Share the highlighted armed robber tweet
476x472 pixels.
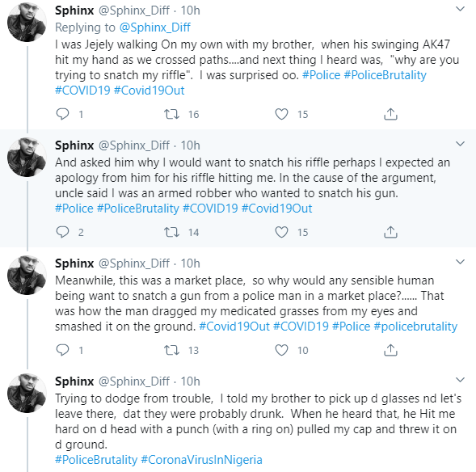[x=390, y=232]
